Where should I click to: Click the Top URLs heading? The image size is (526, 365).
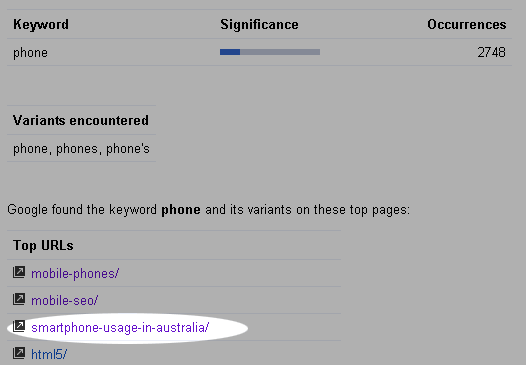tap(43, 246)
